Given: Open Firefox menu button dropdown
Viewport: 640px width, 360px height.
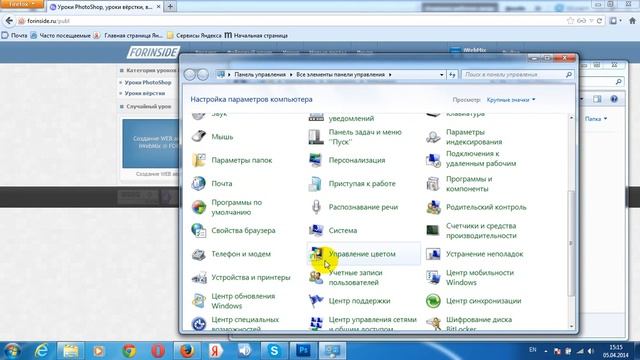Looking at the screenshot, I should 21,4.
